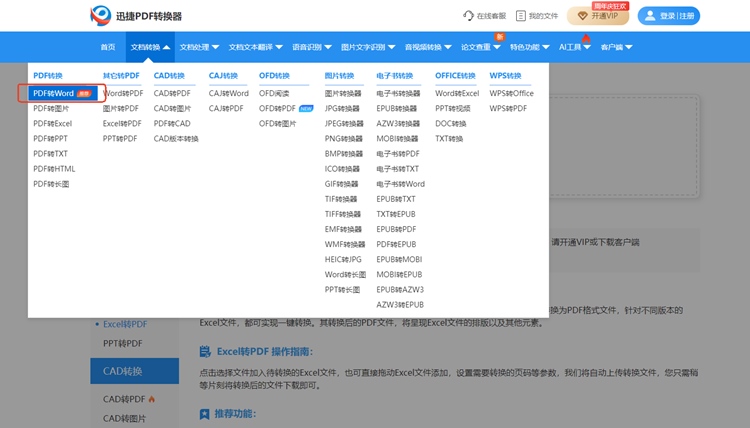Select Word转长图 entry
The image size is (750, 428).
pos(345,274)
